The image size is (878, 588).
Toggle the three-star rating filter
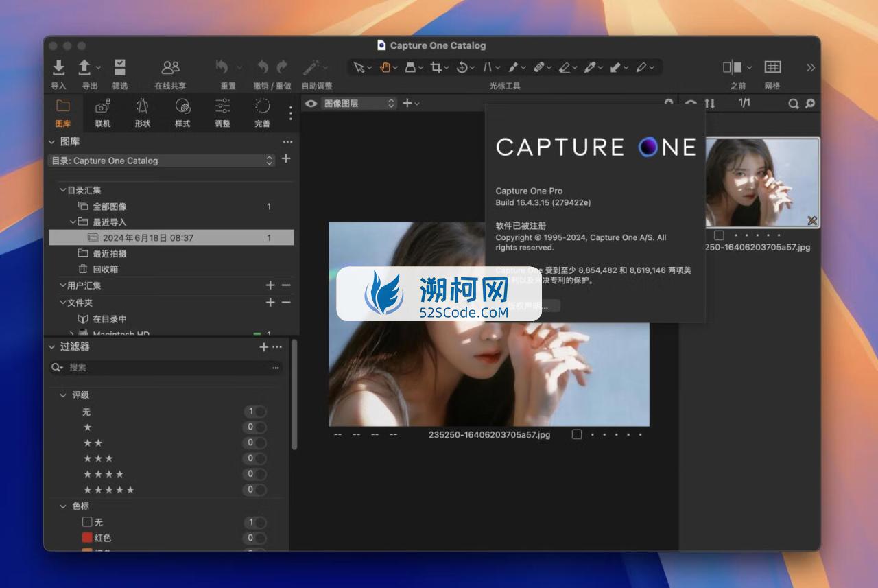pos(255,458)
